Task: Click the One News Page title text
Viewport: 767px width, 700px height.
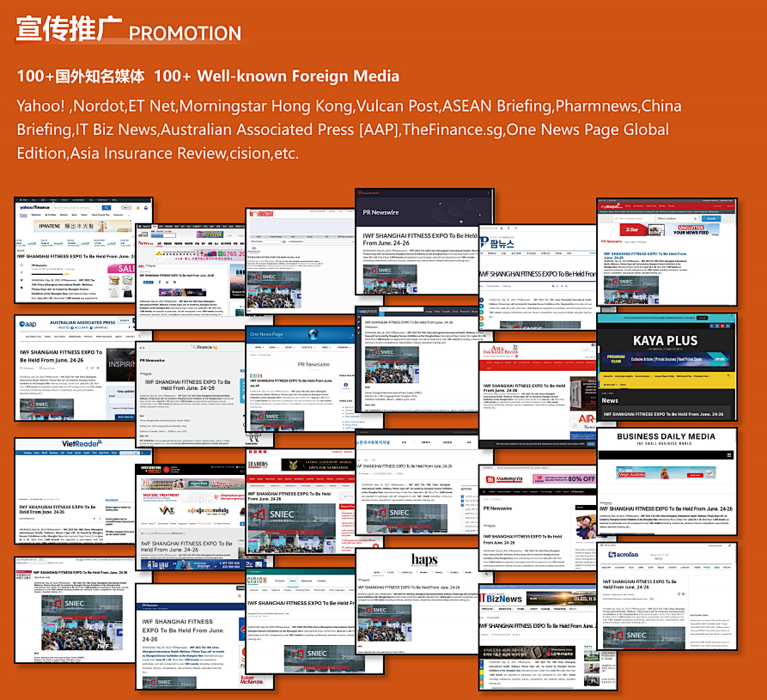Action: click(266, 334)
